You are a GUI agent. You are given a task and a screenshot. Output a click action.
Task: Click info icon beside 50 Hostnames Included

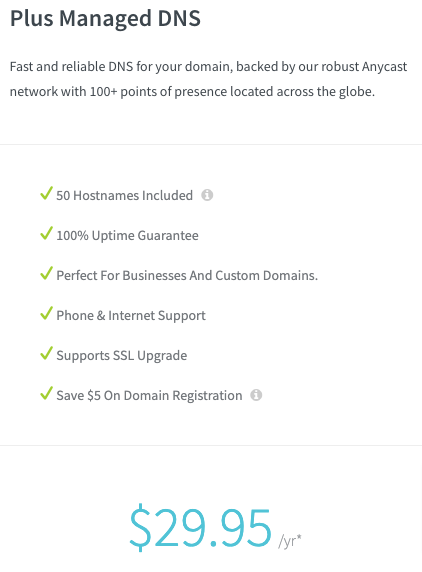coord(207,195)
